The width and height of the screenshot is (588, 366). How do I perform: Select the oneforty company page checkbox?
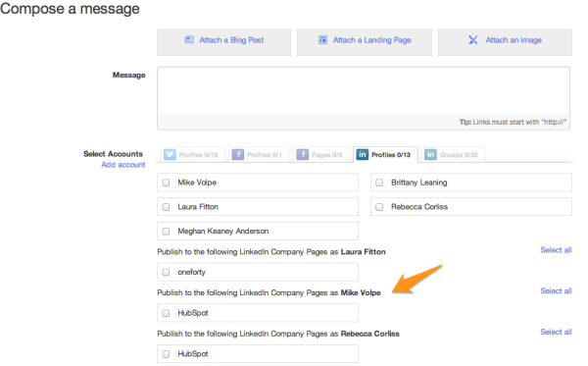pyautogui.click(x=166, y=273)
